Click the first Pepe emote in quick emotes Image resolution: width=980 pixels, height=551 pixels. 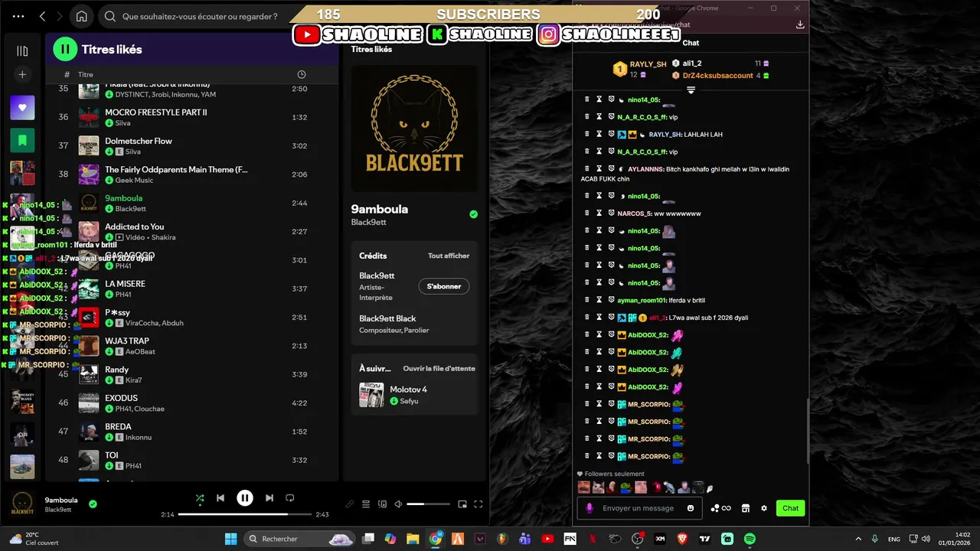tap(626, 487)
